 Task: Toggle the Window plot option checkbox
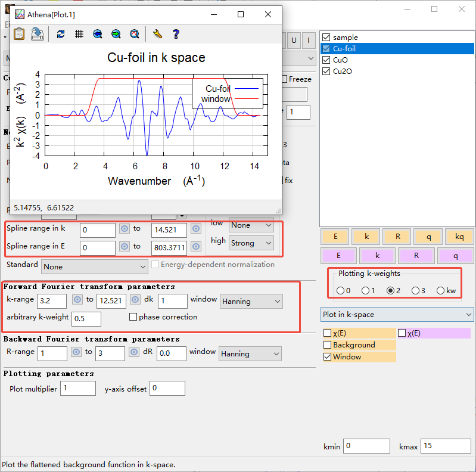pos(327,357)
